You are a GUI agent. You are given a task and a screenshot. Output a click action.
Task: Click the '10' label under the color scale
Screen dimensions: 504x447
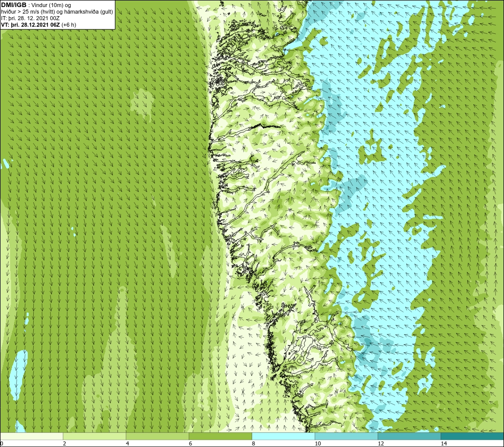click(318, 444)
